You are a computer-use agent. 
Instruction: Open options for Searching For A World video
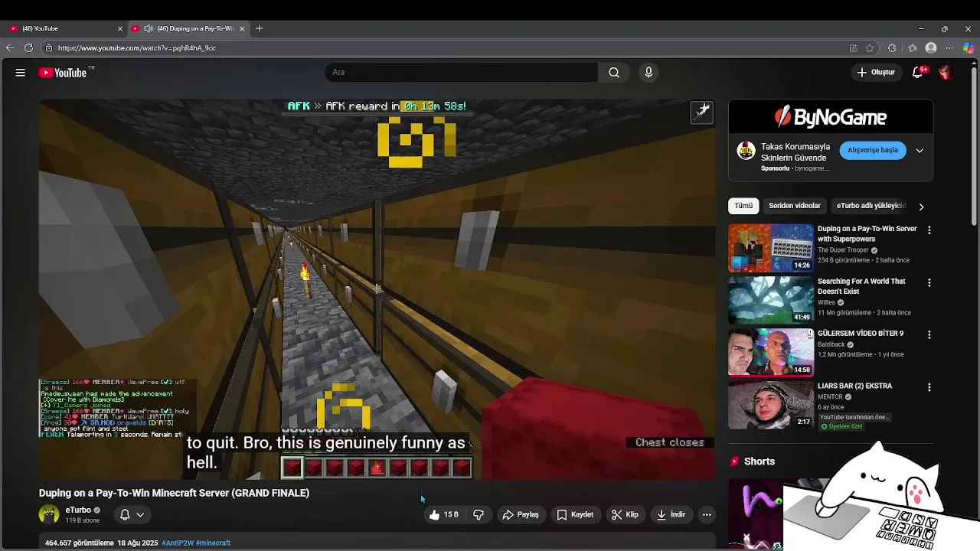click(929, 282)
